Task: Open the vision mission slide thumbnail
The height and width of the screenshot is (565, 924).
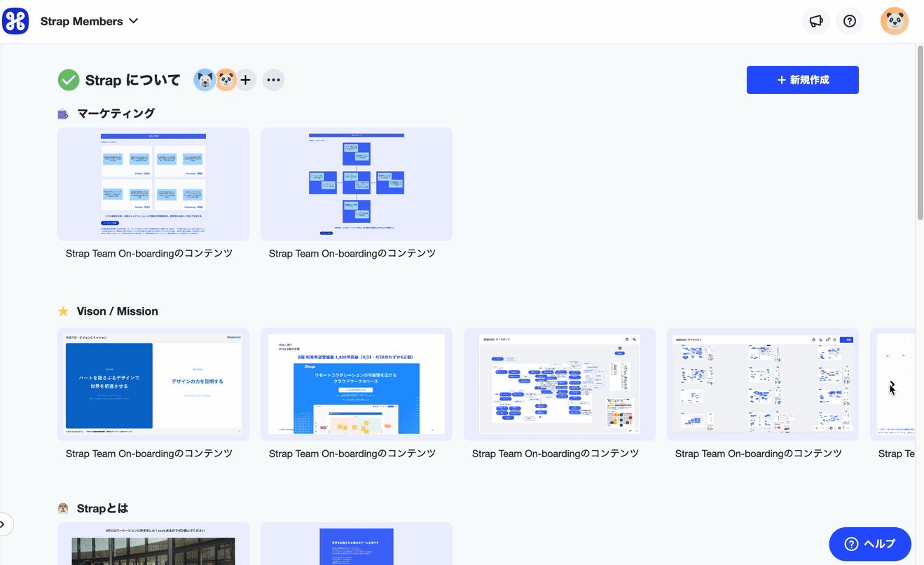Action: click(x=153, y=384)
